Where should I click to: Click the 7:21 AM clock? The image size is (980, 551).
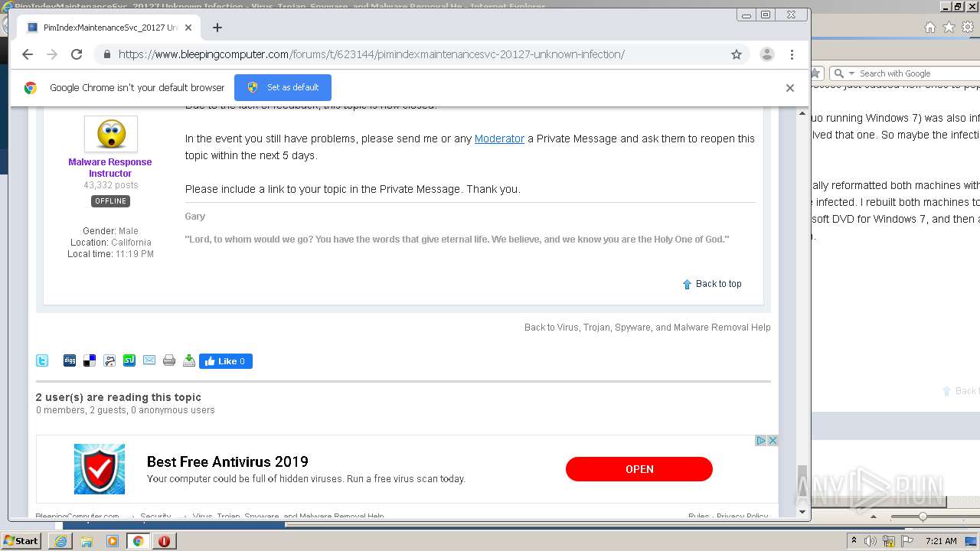click(941, 541)
